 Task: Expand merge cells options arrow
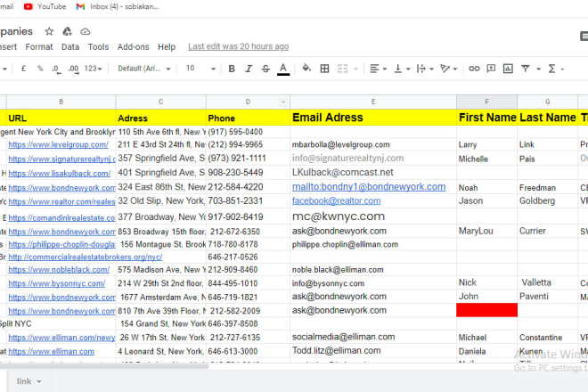click(355, 69)
